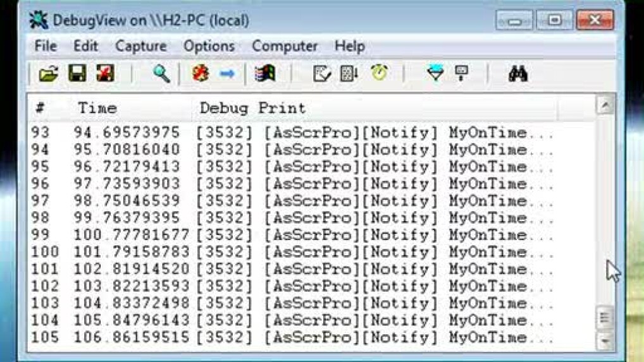Select log row number 100
This screenshot has height=362, width=644.
tap(253, 252)
